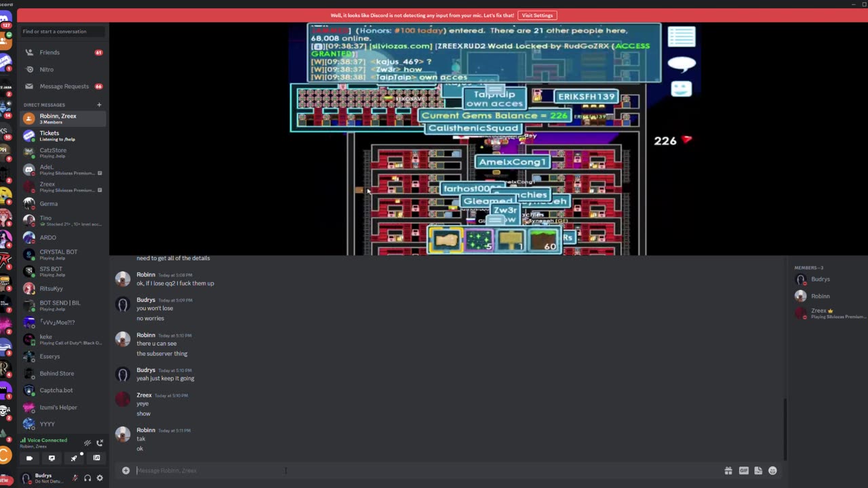868x488 pixels.
Task: Open the emoji picker
Action: pos(772,470)
